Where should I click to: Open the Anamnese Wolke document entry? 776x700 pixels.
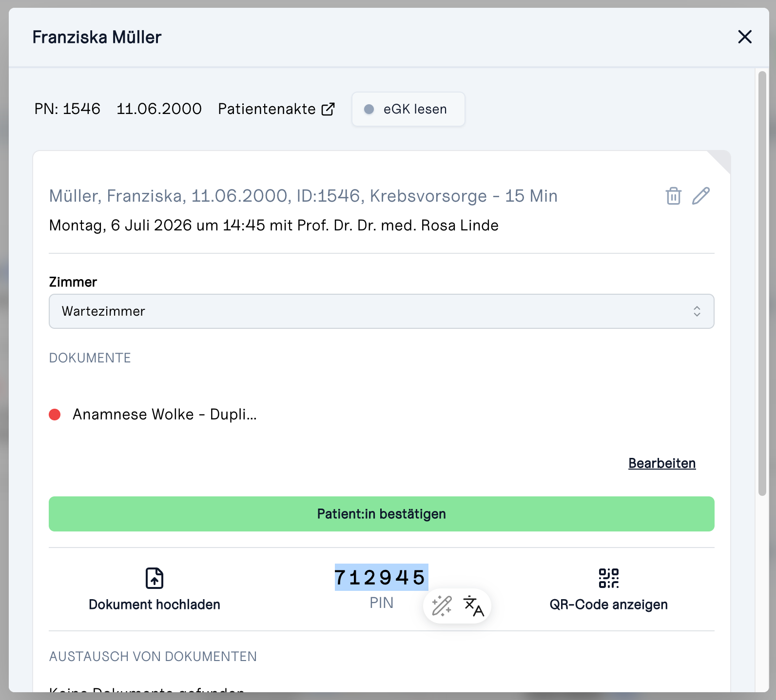point(165,415)
